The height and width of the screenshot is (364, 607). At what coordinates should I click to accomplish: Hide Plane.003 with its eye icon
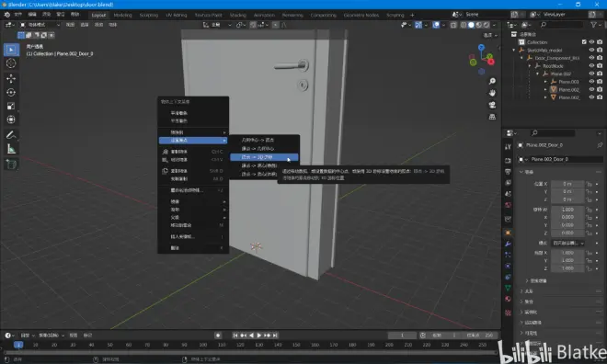pyautogui.click(x=591, y=82)
